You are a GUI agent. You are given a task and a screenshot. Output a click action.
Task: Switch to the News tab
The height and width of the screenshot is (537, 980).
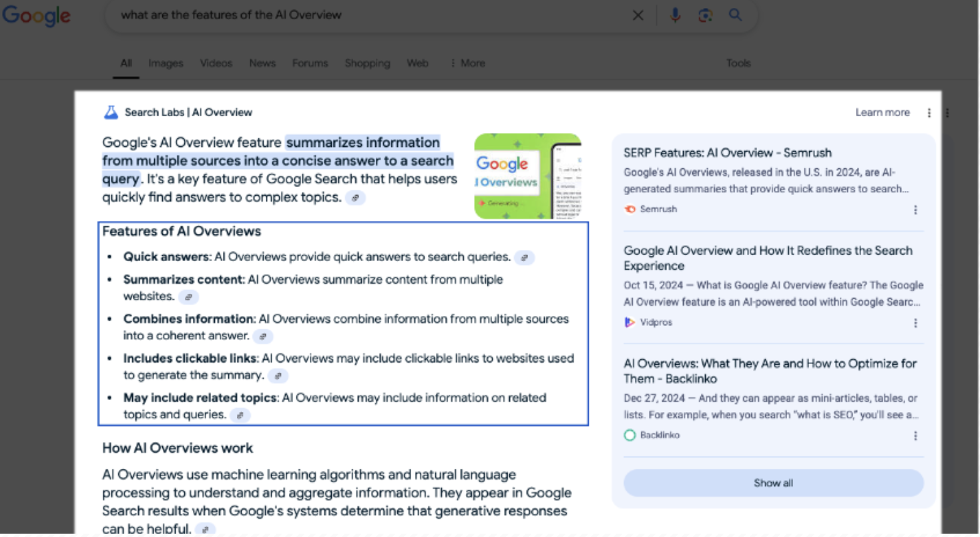coord(262,63)
